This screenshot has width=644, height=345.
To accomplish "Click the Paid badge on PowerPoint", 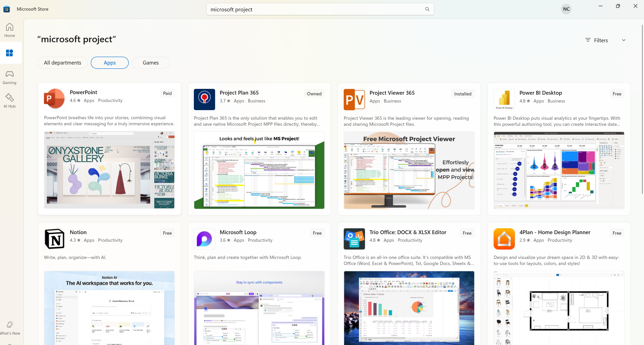I will (x=167, y=93).
